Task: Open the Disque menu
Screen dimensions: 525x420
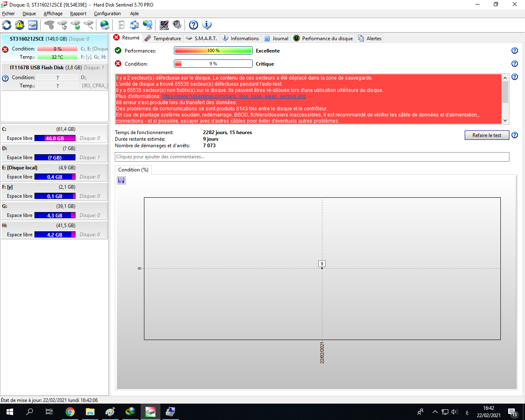Action: [29, 14]
